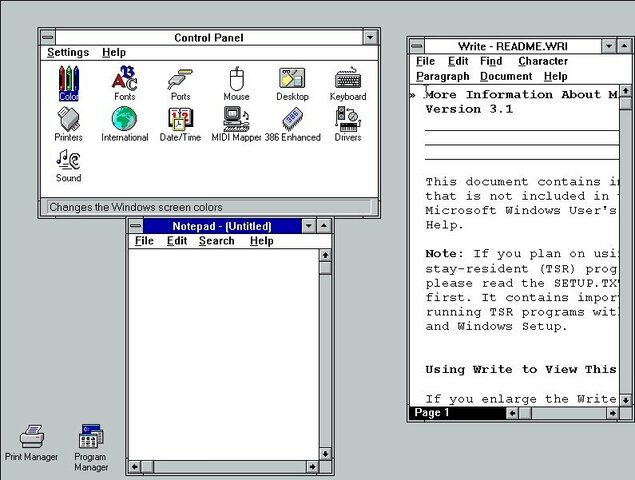Open the Document menu in Write
635x480 pixels.
click(x=506, y=77)
